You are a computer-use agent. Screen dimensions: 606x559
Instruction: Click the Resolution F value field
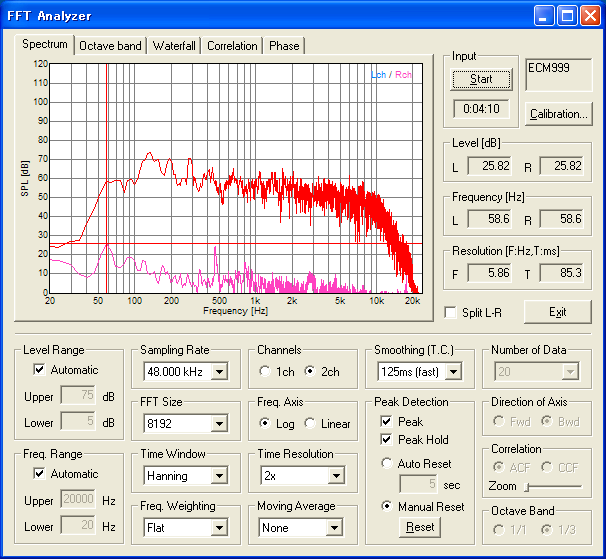coord(490,273)
